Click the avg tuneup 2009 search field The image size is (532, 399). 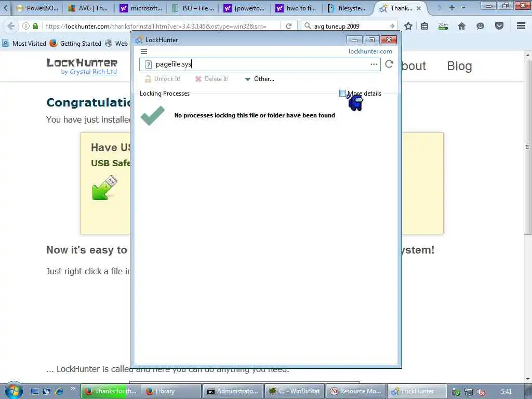[x=350, y=26]
